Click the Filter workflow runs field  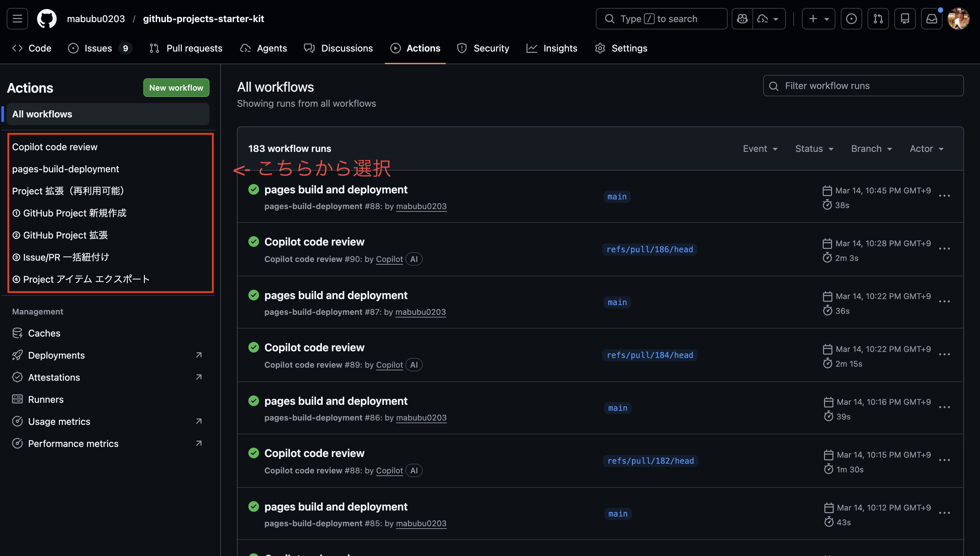[x=863, y=86]
